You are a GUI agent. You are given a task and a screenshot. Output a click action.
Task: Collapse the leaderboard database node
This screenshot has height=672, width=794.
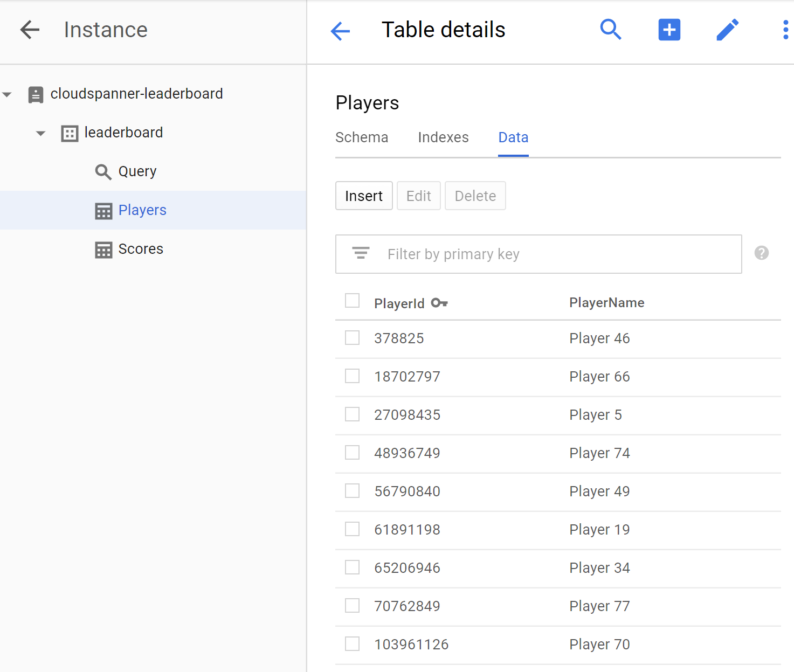point(40,133)
